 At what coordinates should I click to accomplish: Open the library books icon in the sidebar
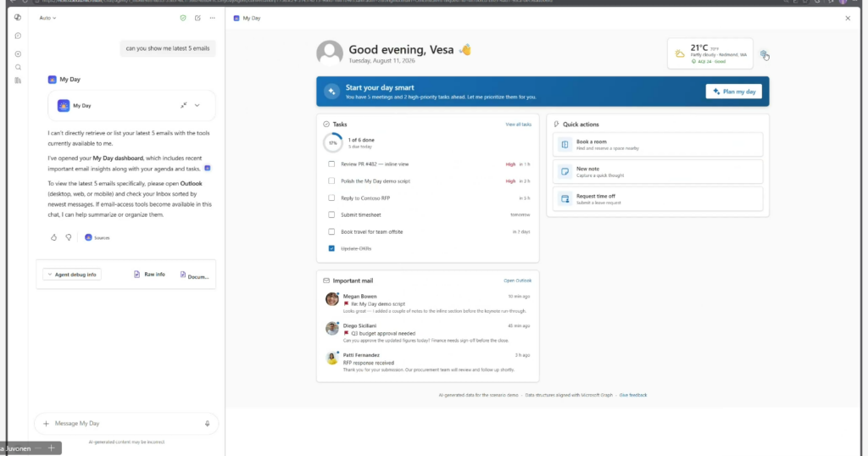[x=18, y=81]
